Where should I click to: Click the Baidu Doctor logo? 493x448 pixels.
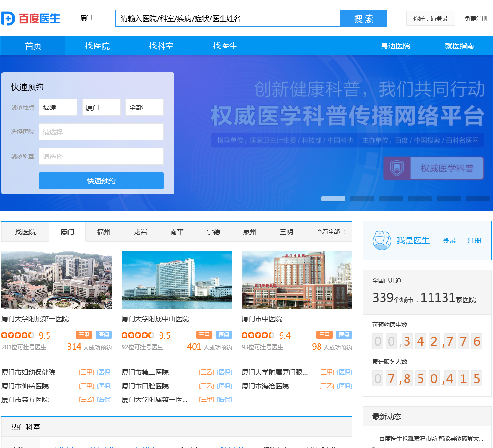[30, 19]
